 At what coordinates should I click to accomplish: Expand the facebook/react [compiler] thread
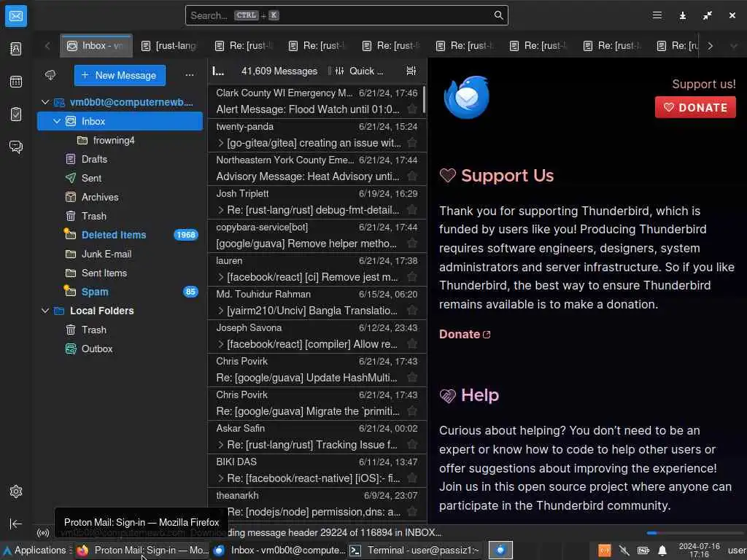(x=220, y=344)
